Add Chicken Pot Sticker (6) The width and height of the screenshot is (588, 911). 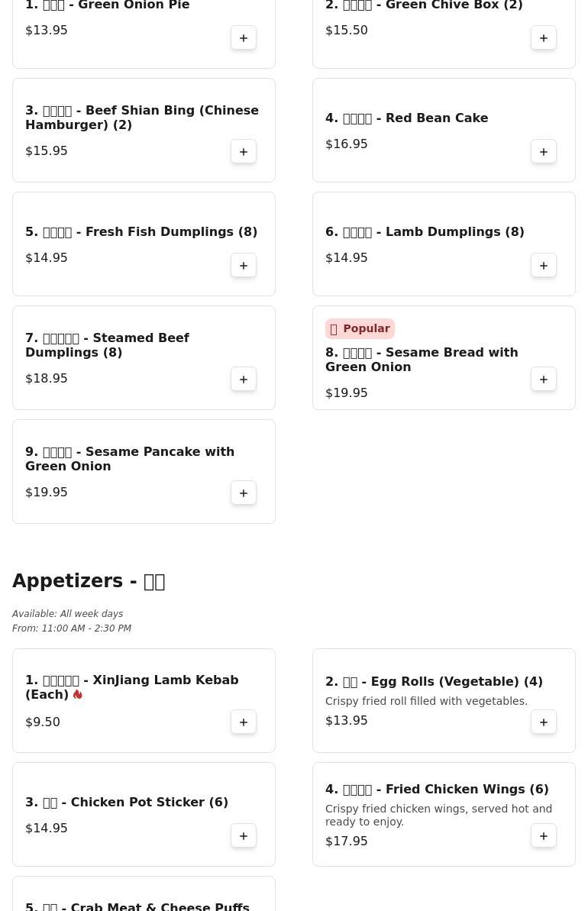tap(244, 836)
